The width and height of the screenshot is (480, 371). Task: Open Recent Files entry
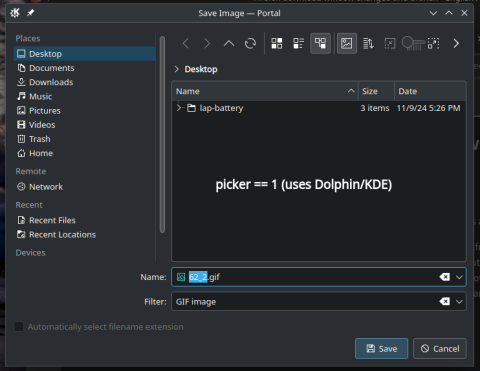click(84, 220)
